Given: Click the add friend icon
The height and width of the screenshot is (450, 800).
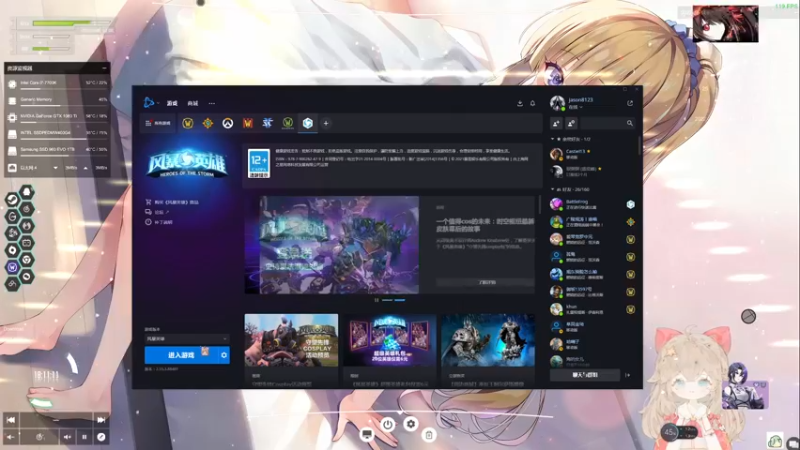Looking at the screenshot, I should tap(556, 123).
